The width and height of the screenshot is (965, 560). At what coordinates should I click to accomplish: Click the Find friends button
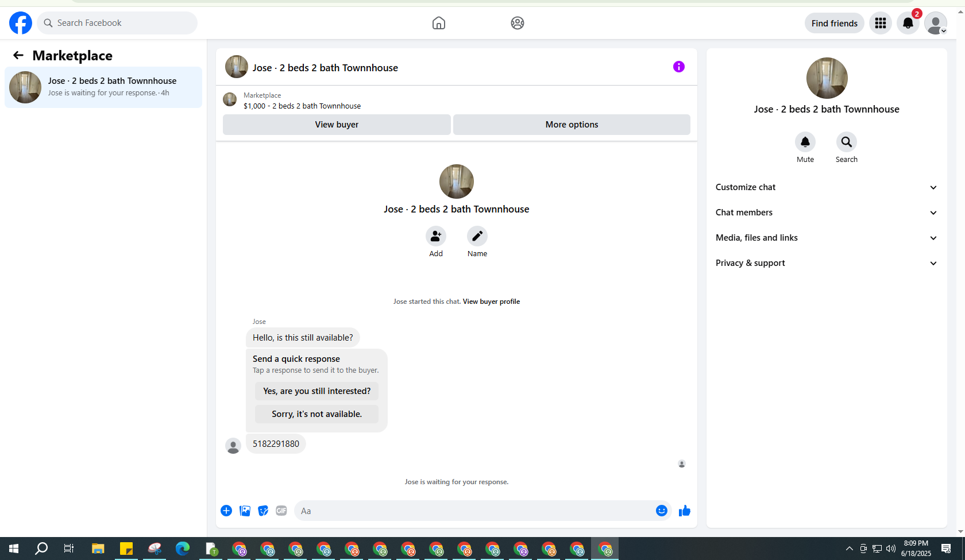[834, 23]
